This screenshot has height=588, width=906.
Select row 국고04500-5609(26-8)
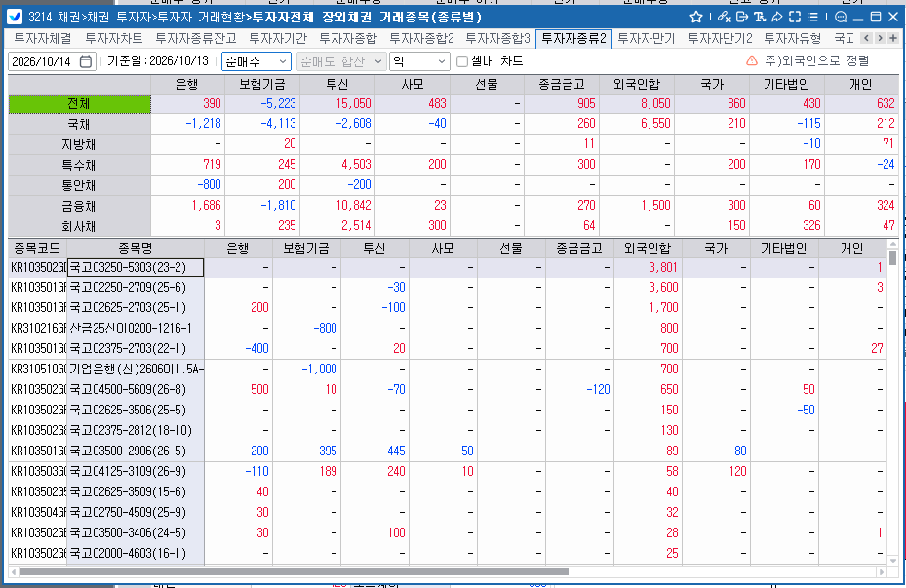448,389
